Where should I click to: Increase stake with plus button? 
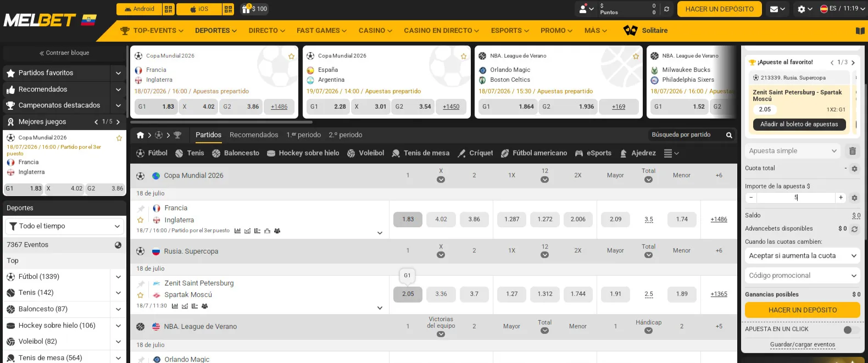[x=841, y=198]
